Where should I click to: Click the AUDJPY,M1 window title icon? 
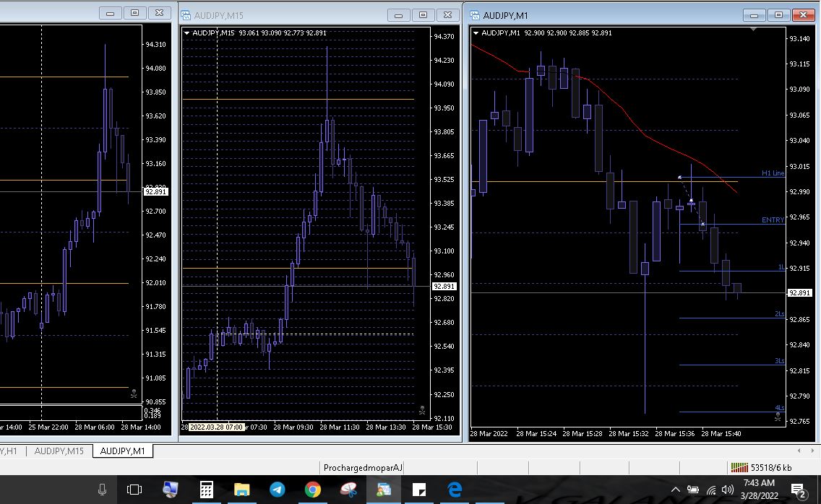[474, 15]
